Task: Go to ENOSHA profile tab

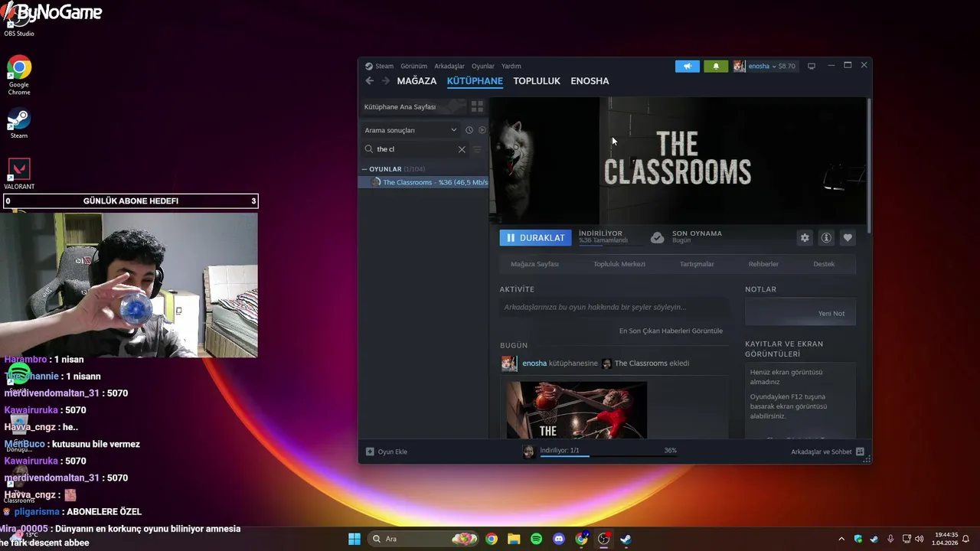Action: tap(590, 81)
